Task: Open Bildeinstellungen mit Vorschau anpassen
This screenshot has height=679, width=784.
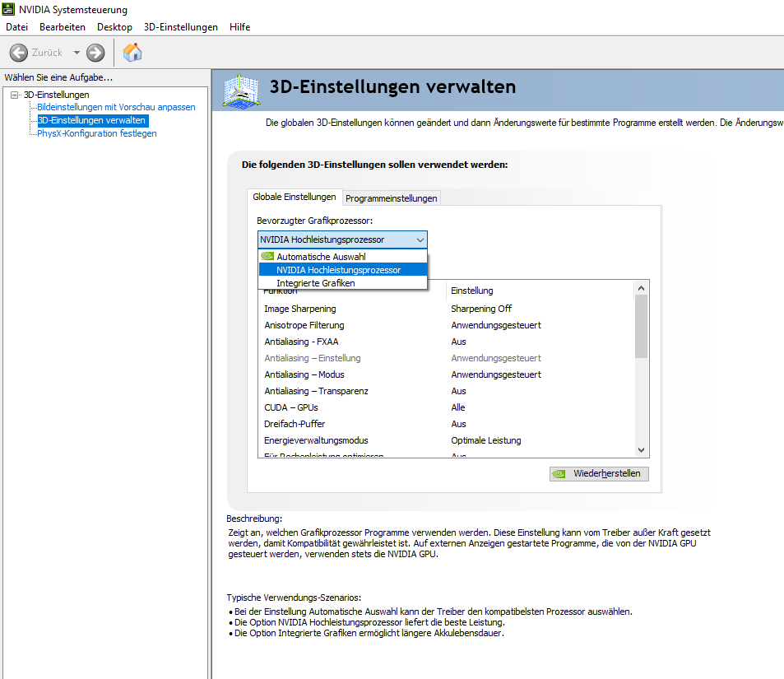Action: click(116, 107)
